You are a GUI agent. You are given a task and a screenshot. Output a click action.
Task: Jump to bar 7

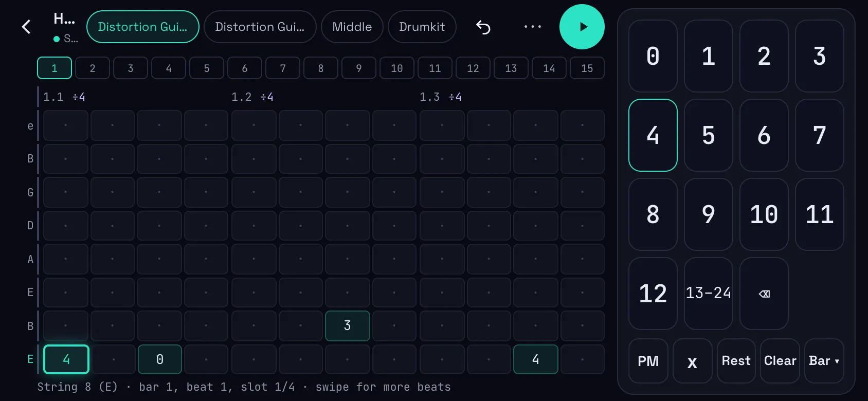click(283, 68)
